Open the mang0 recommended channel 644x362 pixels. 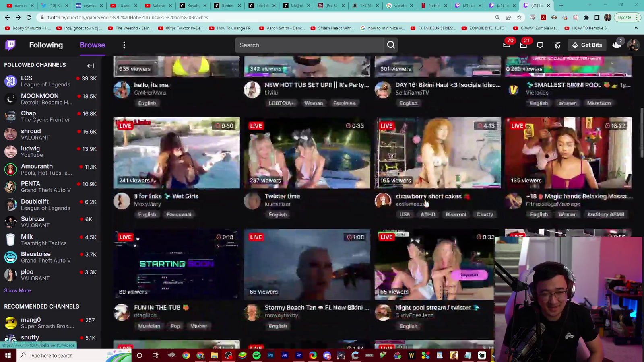click(50, 323)
